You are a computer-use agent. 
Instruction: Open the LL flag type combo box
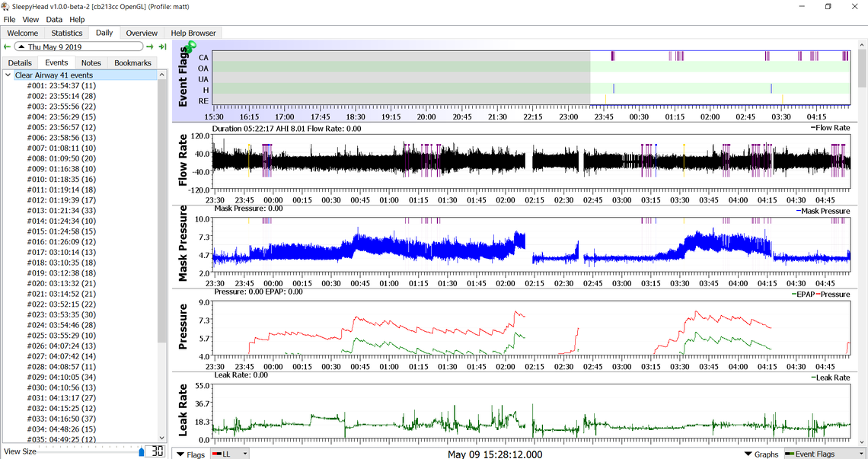(230, 454)
